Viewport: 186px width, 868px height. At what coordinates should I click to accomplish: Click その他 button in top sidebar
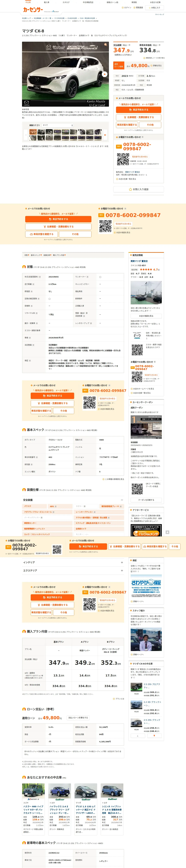pos(150,125)
